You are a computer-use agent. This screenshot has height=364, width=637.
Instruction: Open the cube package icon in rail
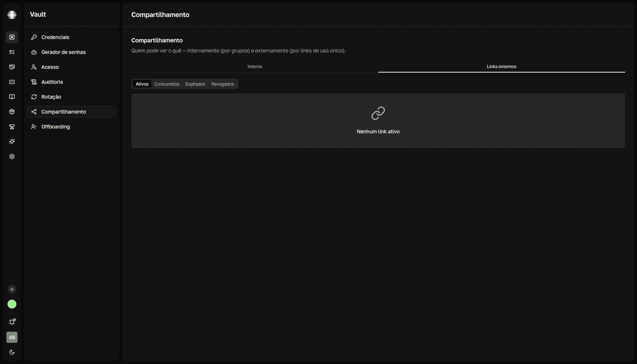coord(12,111)
